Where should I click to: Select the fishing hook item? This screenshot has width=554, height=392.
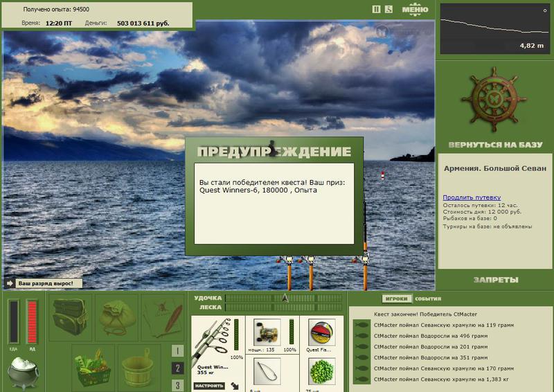[267, 371]
